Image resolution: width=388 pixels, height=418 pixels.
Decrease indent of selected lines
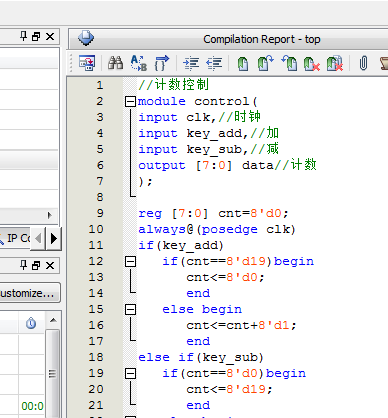pyautogui.click(x=214, y=63)
